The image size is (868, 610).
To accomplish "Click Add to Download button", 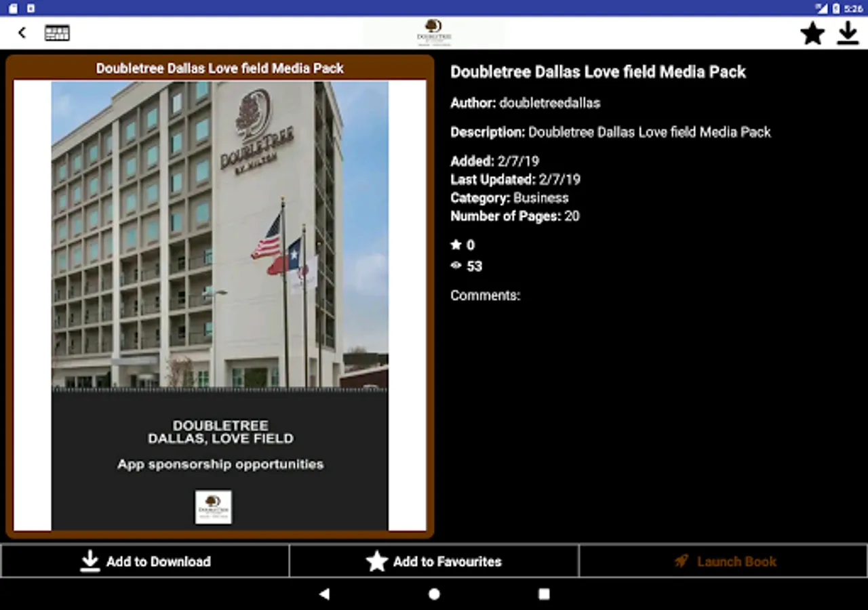I will (145, 561).
